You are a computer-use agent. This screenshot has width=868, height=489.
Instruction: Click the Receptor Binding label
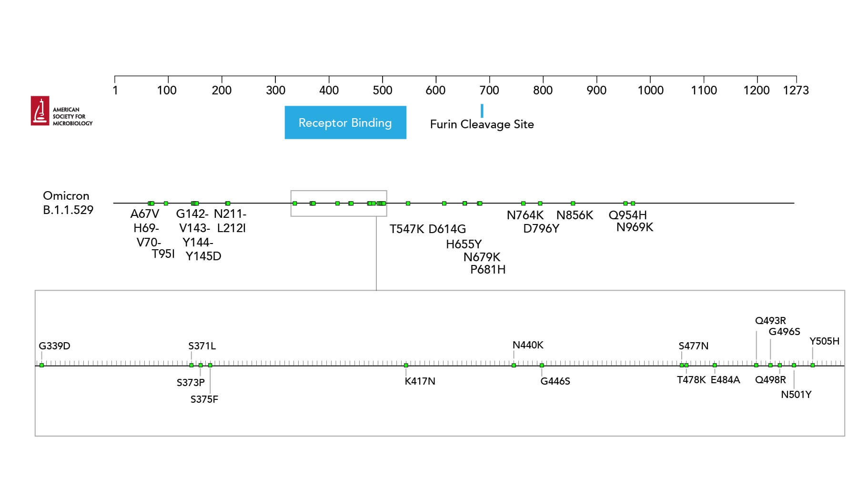[x=345, y=122]
